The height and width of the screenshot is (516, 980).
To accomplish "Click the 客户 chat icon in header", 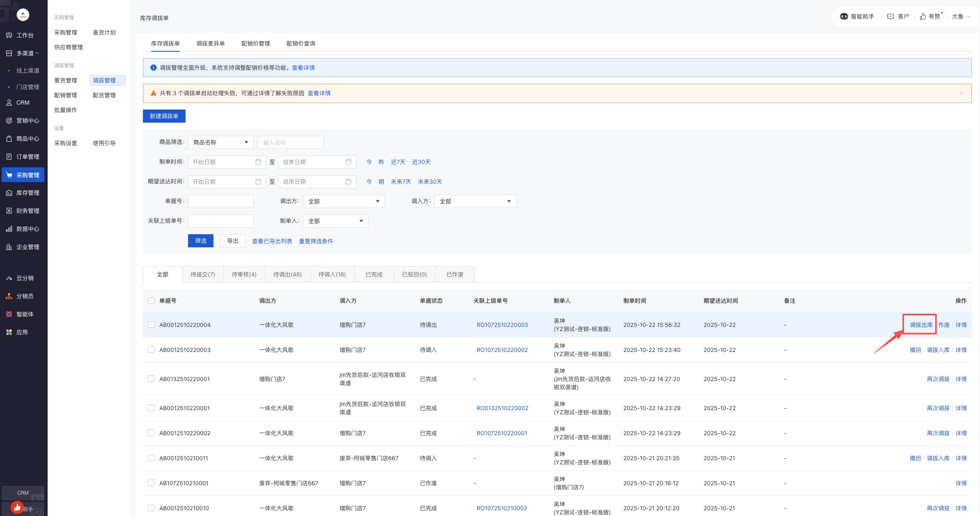I will 890,16.
